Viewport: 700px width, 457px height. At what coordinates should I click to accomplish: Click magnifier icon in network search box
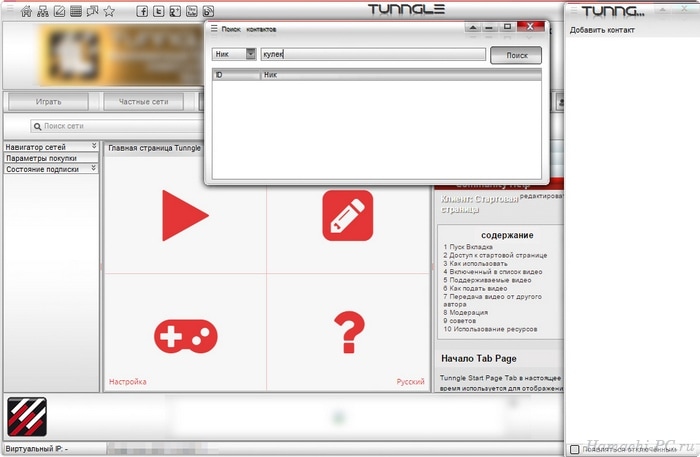click(x=38, y=126)
